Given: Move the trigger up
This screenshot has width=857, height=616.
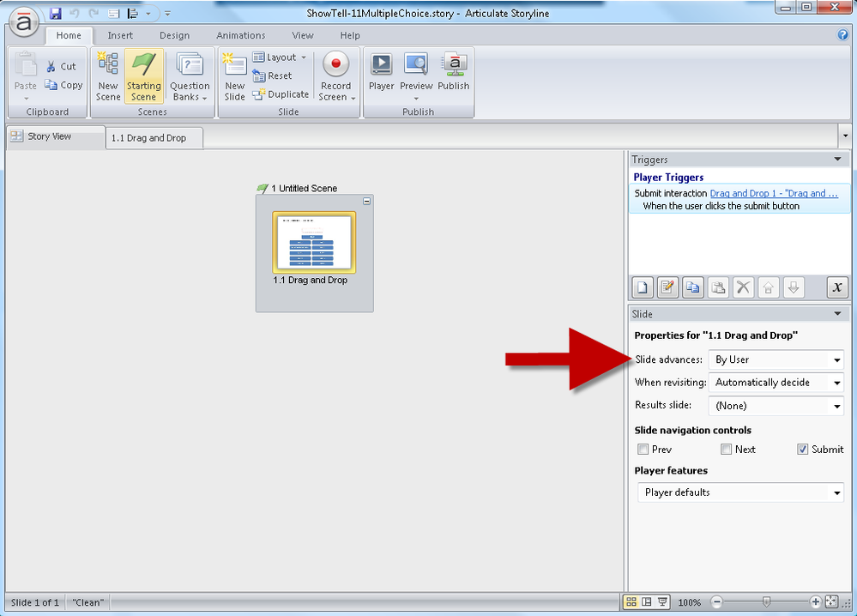Looking at the screenshot, I should [768, 287].
